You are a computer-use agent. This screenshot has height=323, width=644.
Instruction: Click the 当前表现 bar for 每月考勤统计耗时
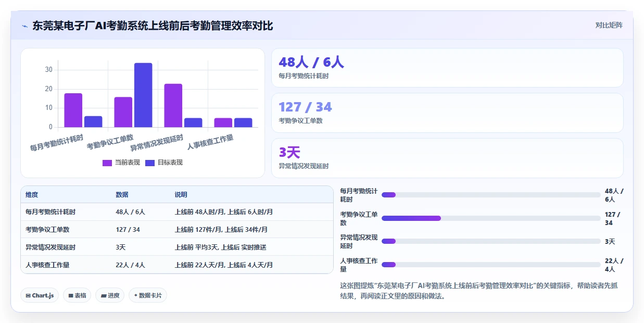pyautogui.click(x=73, y=110)
